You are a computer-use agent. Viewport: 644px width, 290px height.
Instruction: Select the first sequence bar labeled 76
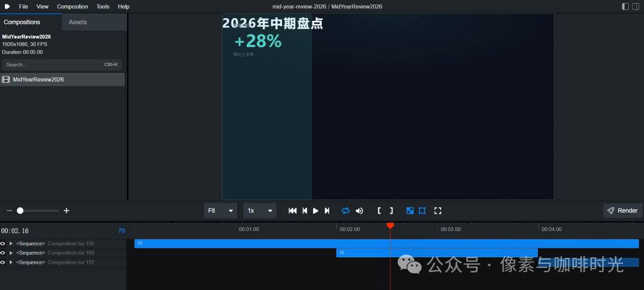click(x=386, y=244)
